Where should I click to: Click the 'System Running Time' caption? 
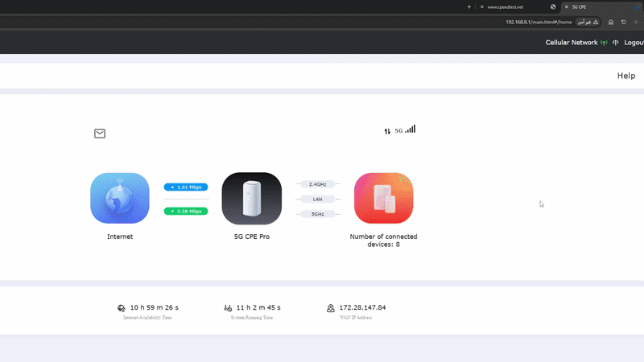[252, 318]
